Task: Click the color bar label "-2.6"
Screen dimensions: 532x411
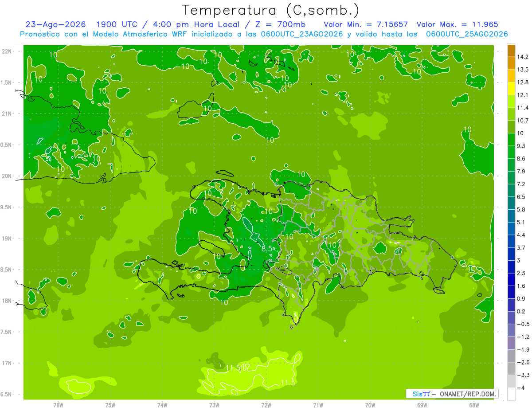Action: [523, 362]
